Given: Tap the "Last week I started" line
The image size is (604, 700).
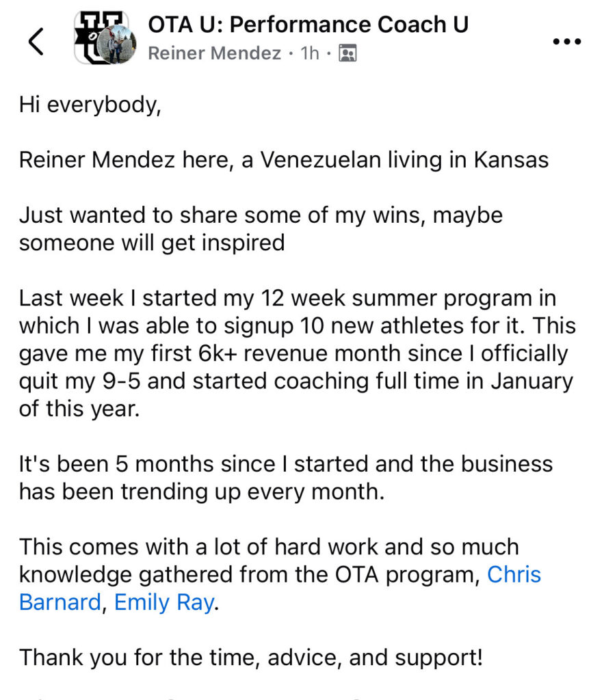Looking at the screenshot, I should tap(287, 299).
